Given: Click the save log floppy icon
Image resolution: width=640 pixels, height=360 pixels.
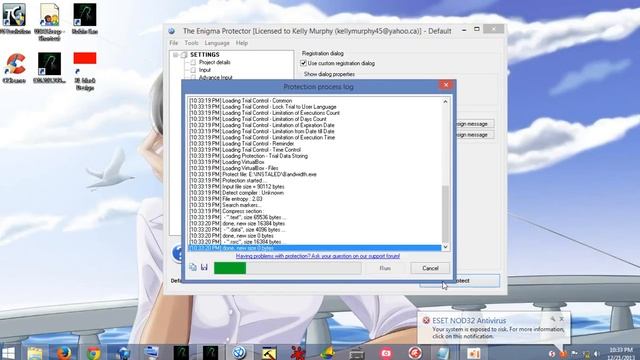Looking at the screenshot, I should (204, 268).
